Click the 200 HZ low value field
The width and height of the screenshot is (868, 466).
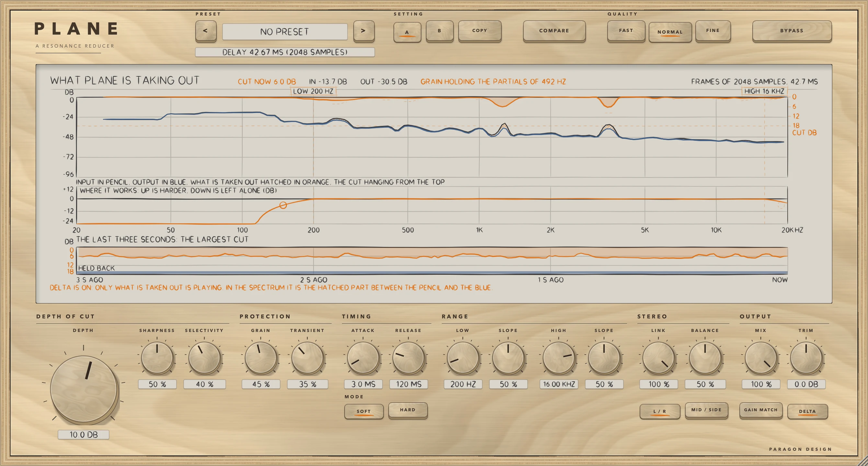coord(463,384)
